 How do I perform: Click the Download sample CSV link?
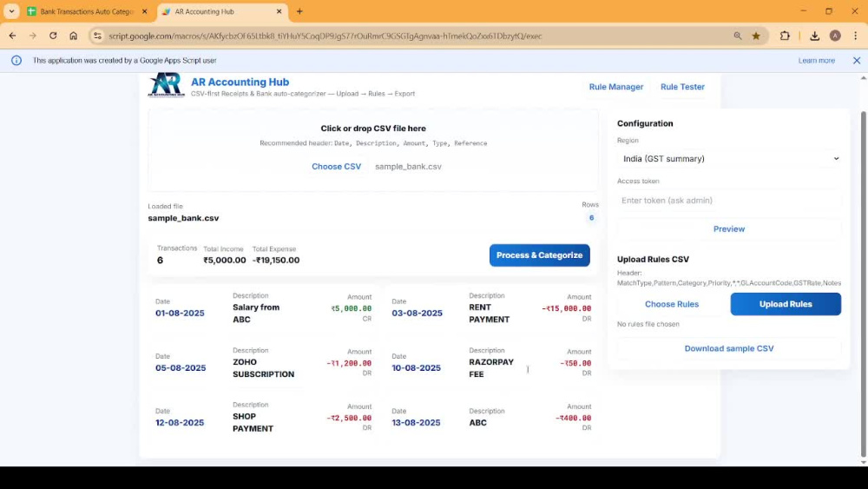728,348
